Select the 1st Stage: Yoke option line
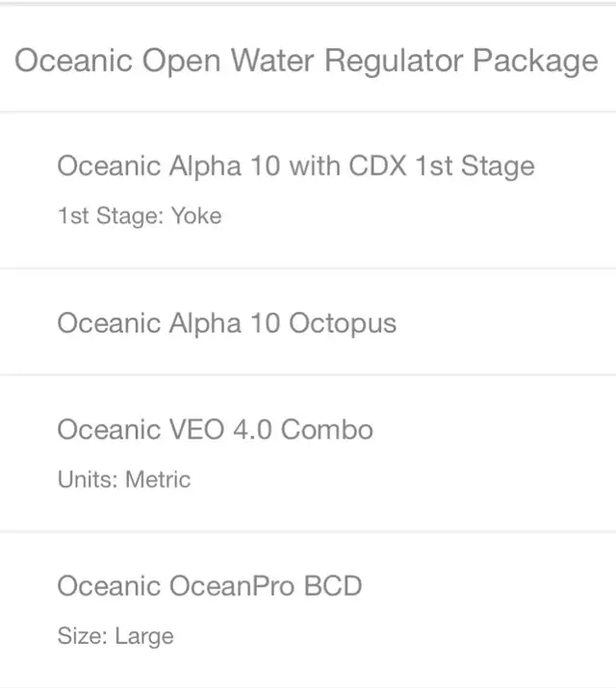Screen dimensions: 616x688 140,216
